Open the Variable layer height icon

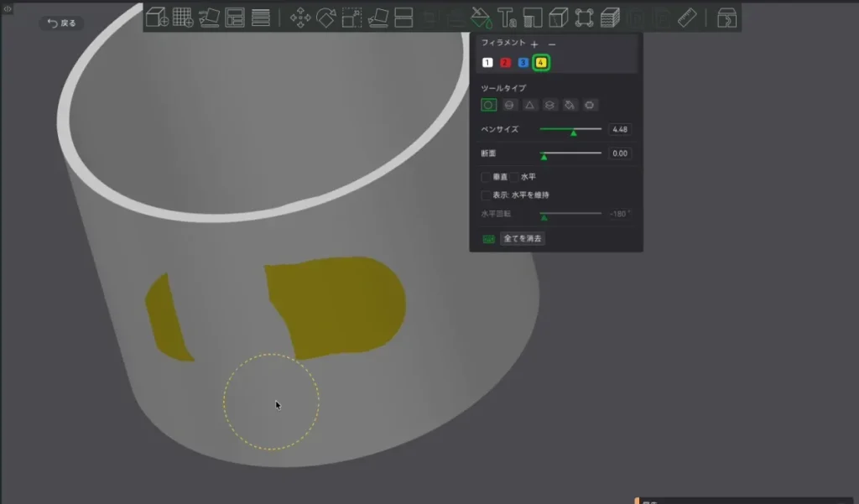point(261,18)
